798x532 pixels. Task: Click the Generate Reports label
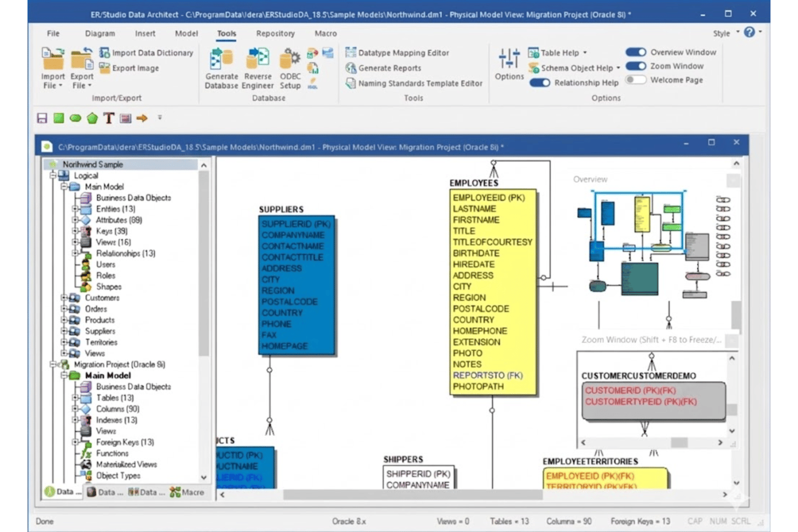(x=390, y=68)
